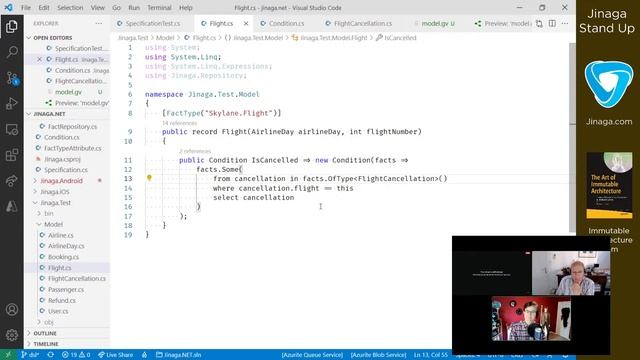Open Refund.cs in the explorer
The image size is (640, 360).
point(62,300)
